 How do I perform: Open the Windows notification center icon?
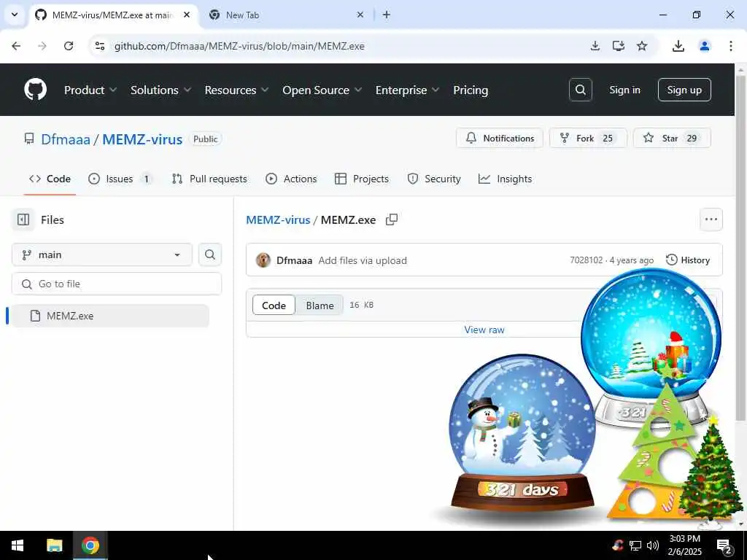(x=724, y=545)
